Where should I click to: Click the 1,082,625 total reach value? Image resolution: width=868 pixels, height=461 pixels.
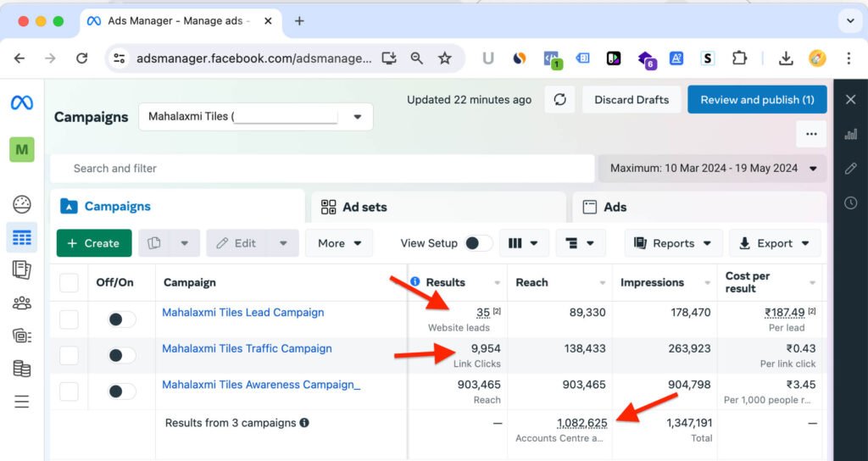581,423
